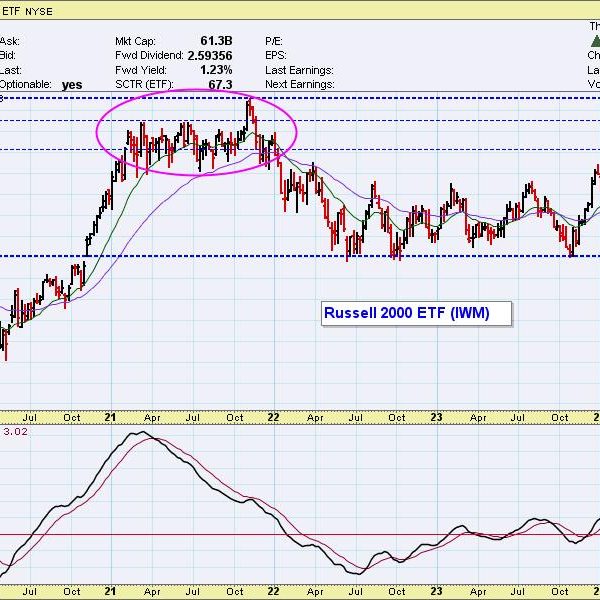Select the "Fwd Dividend:" label
This screenshot has height=600, width=600.
(x=149, y=55)
